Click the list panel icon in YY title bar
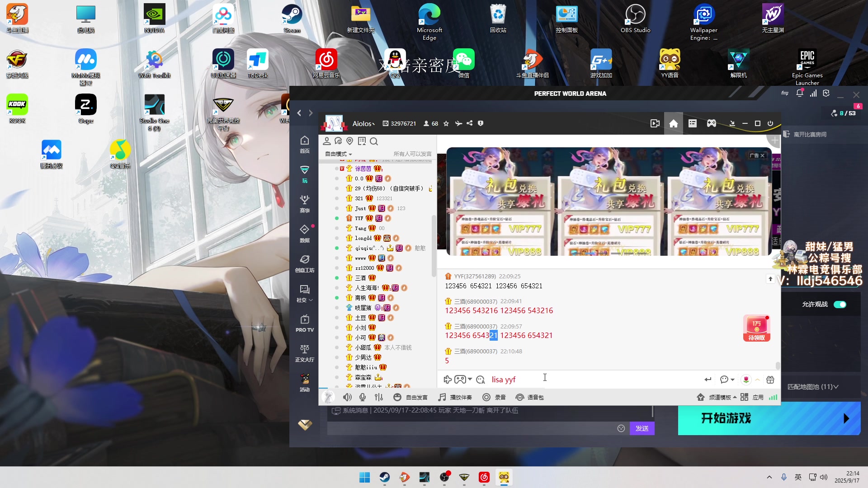868x488 pixels. (x=692, y=124)
